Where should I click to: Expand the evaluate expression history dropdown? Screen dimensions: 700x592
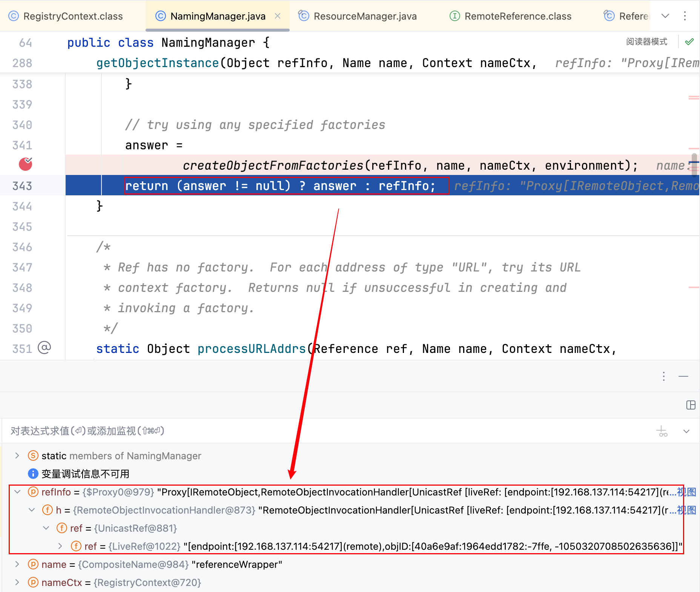pos(686,431)
